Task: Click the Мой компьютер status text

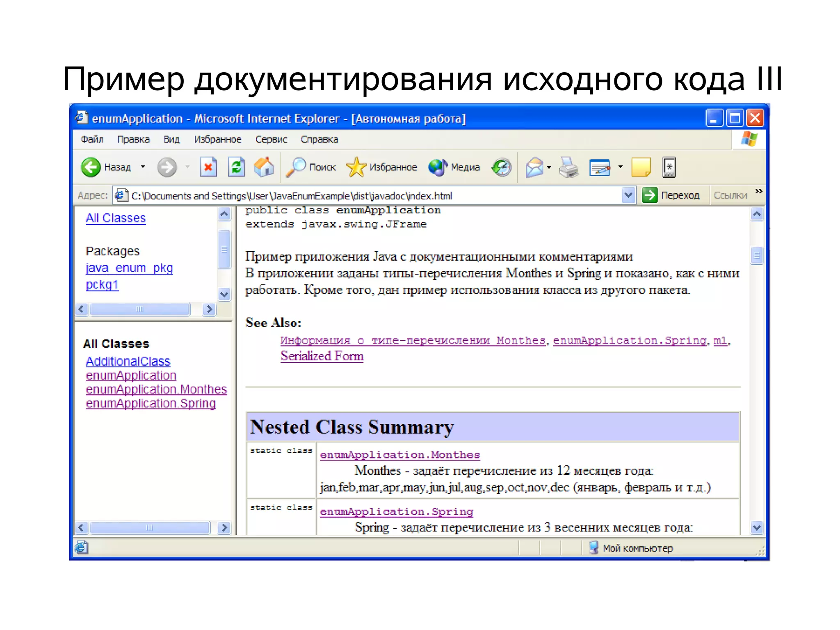Action: pos(638,548)
